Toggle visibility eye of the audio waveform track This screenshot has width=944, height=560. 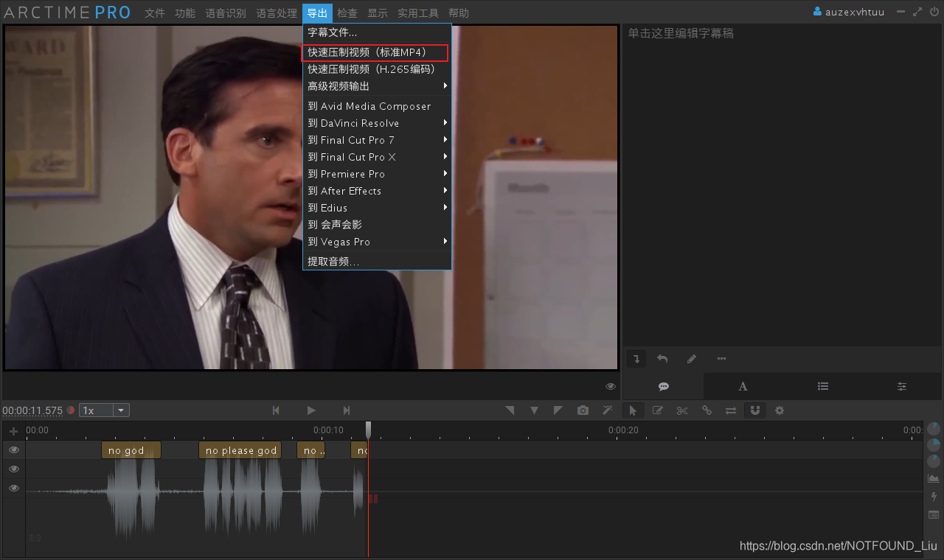(13, 488)
